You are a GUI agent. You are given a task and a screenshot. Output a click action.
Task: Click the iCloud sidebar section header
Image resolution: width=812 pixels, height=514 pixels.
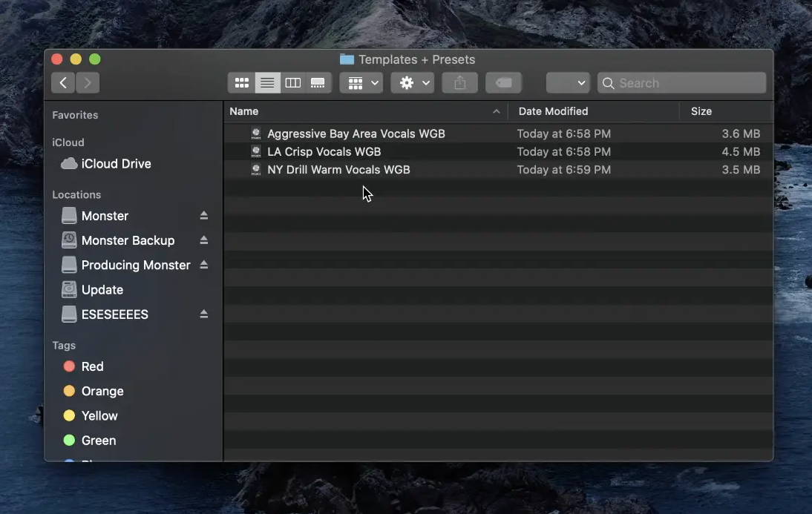pos(68,142)
